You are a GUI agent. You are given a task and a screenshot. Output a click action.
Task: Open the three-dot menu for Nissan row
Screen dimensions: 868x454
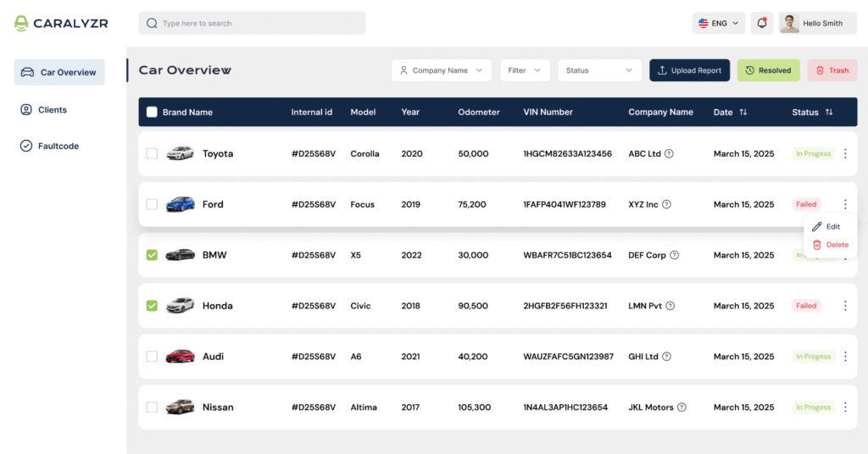(845, 407)
